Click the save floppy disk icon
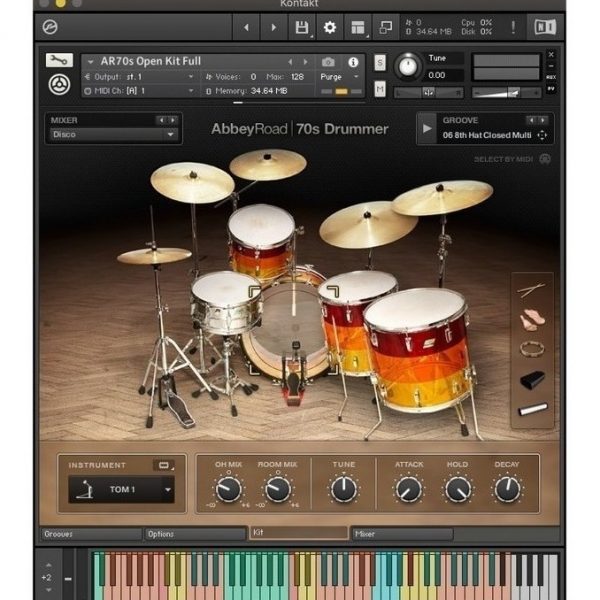The image size is (600, 600). click(x=302, y=28)
